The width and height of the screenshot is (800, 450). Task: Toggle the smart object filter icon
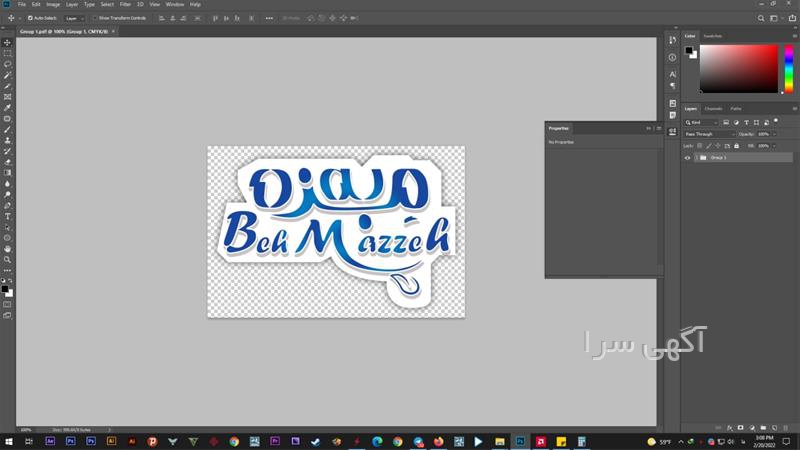click(x=767, y=122)
